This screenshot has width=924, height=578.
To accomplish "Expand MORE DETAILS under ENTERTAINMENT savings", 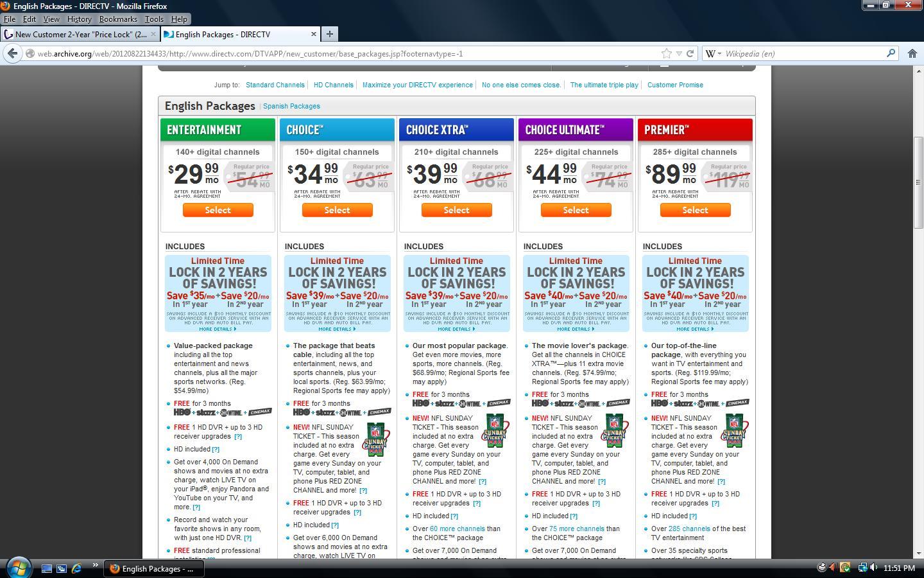I will (x=218, y=329).
